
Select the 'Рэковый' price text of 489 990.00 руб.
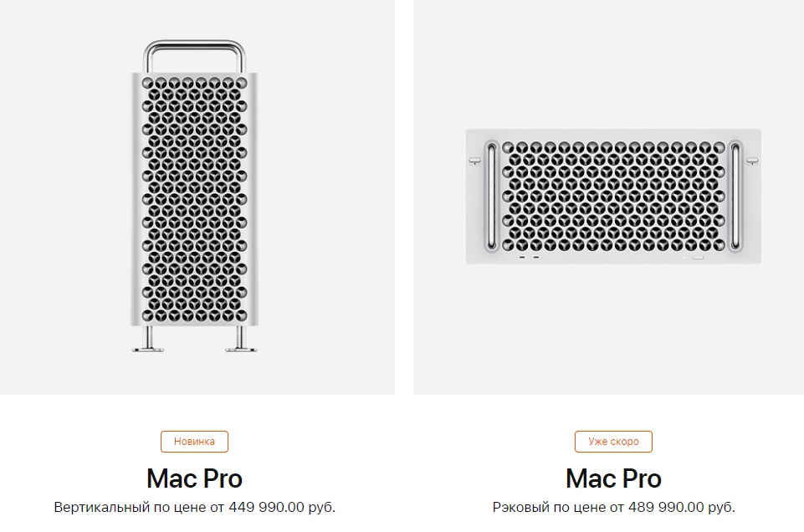pyautogui.click(x=613, y=507)
